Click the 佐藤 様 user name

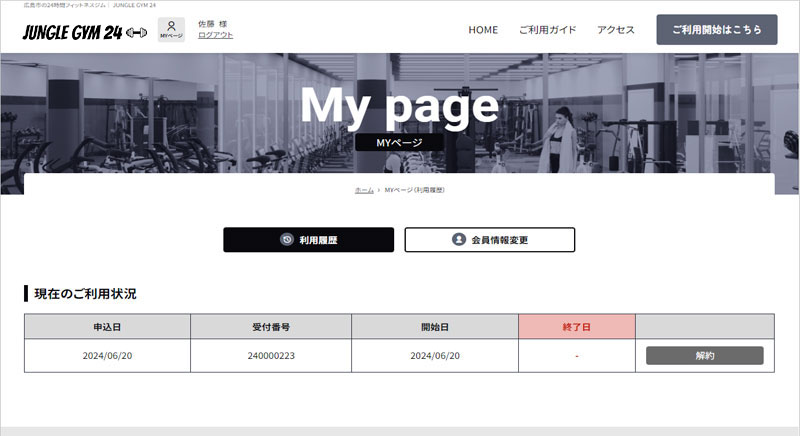212,23
